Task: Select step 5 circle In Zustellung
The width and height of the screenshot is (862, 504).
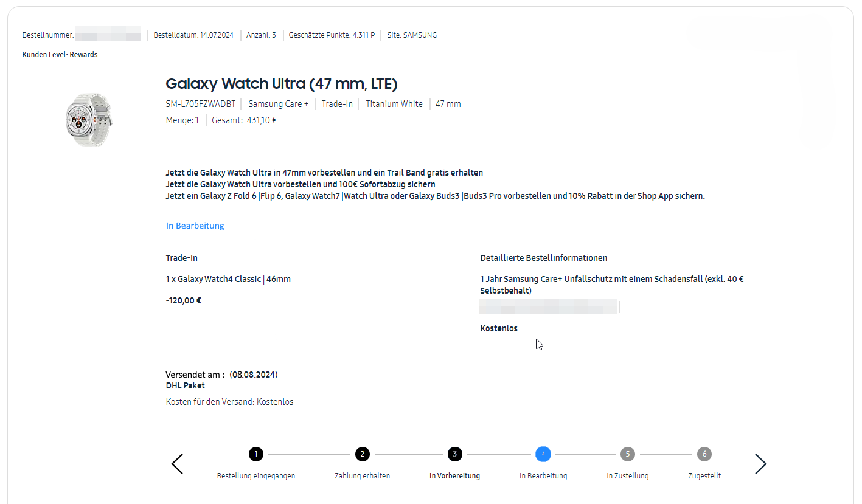Action: (x=627, y=454)
